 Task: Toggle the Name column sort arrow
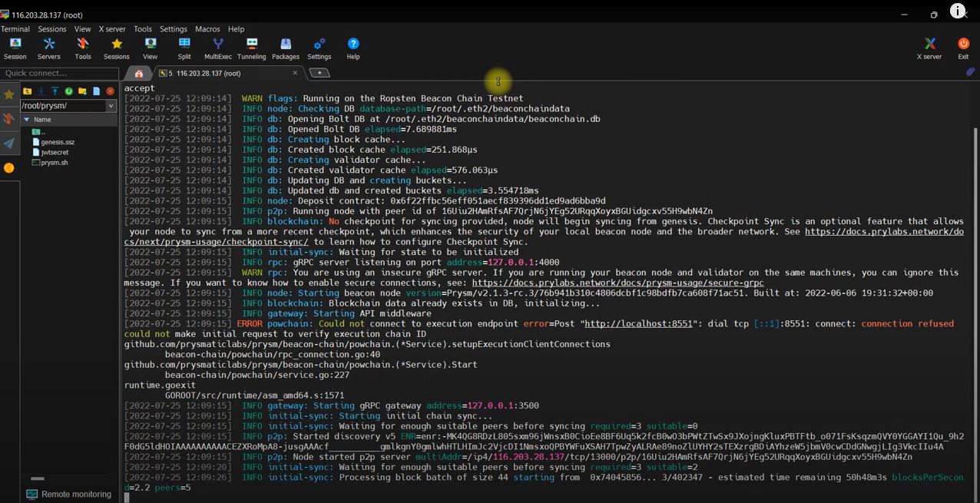click(27, 120)
